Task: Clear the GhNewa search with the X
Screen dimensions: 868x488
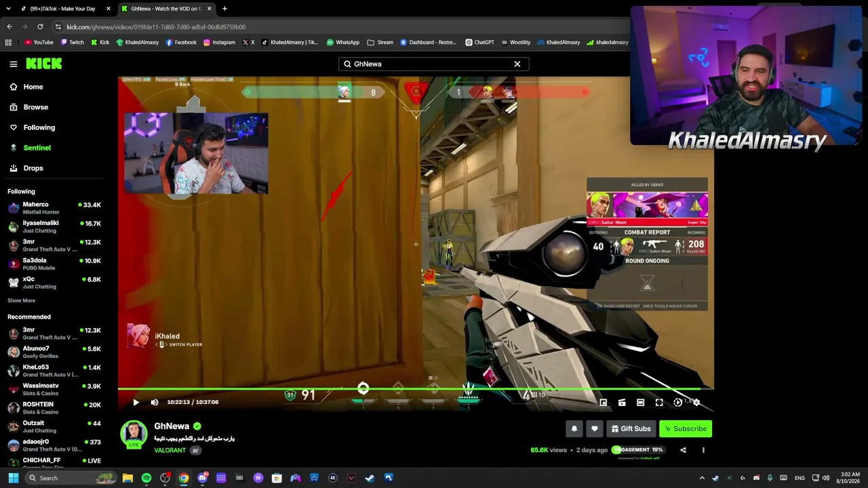Action: click(517, 64)
